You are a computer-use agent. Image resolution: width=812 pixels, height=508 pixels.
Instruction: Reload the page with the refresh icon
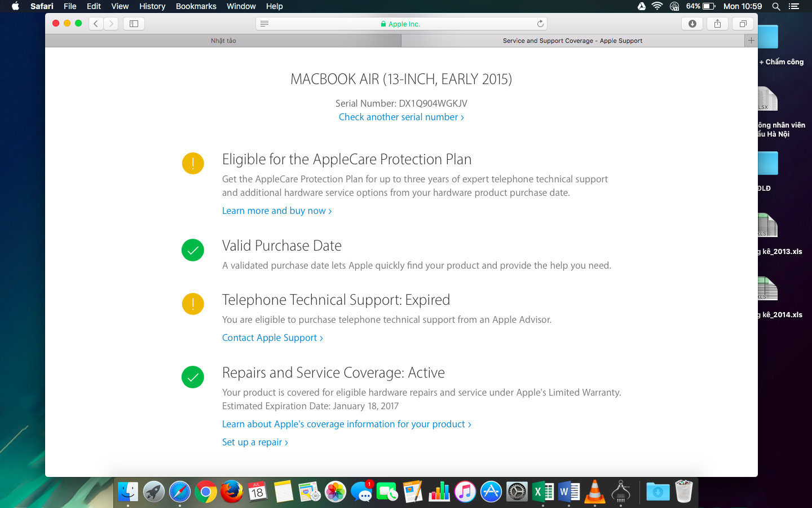[x=540, y=24]
